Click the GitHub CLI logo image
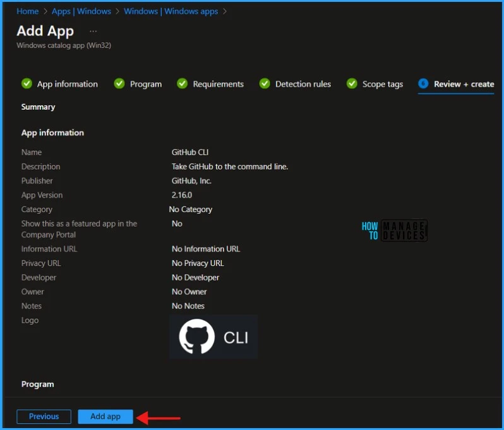This screenshot has width=504, height=430. pyautogui.click(x=213, y=337)
